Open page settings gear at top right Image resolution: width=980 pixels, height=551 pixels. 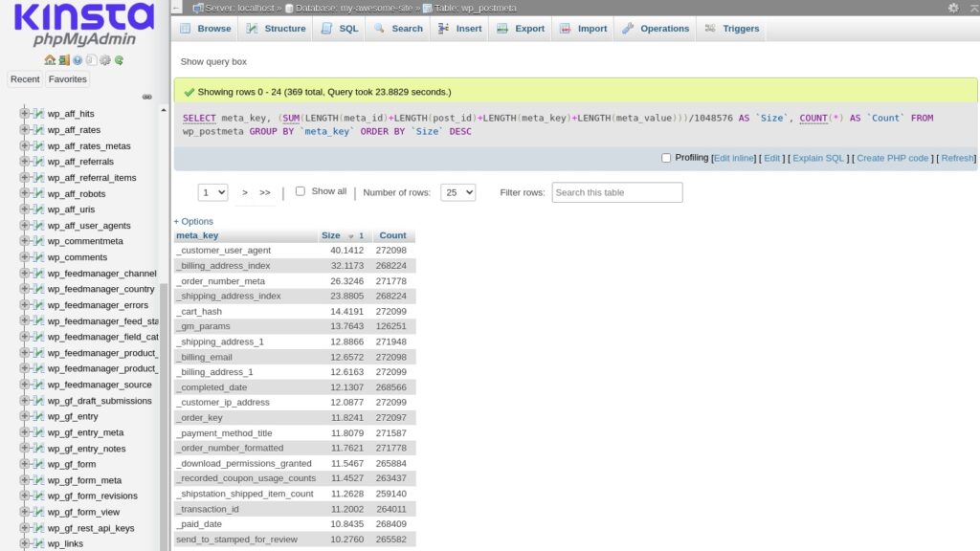point(952,8)
